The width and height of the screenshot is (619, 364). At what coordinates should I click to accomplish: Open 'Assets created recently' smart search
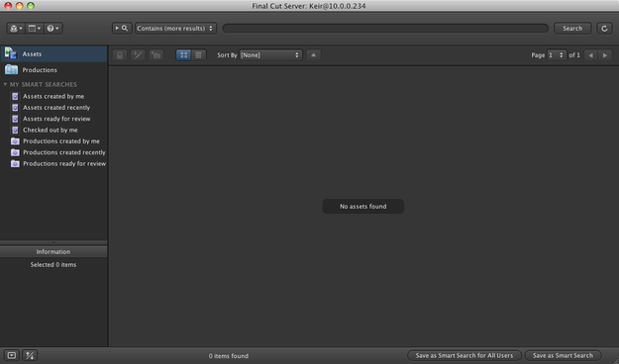(56, 107)
